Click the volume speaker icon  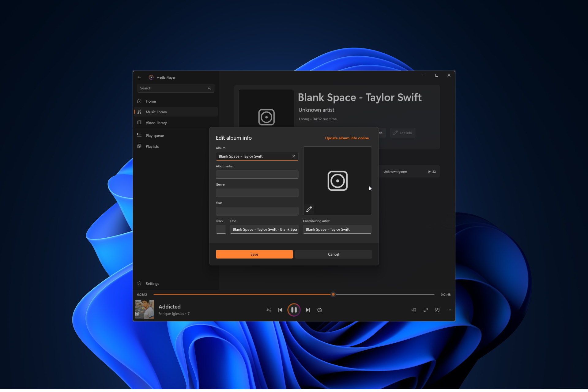tap(413, 310)
